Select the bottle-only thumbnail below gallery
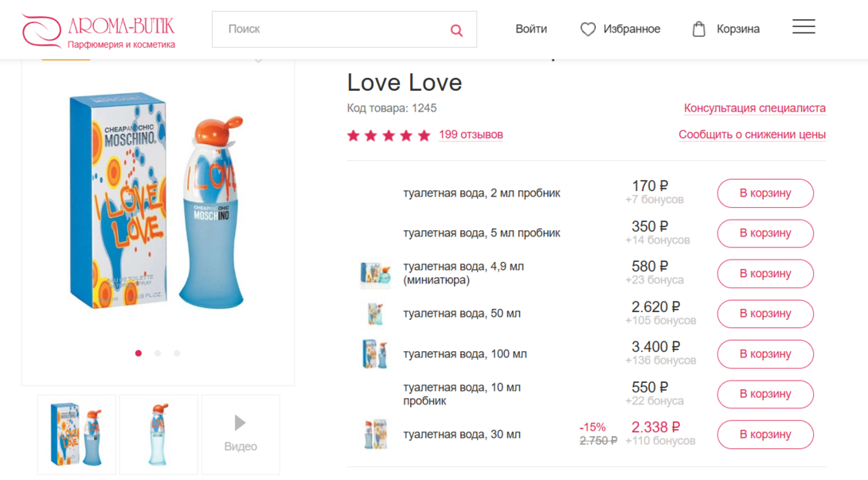This screenshot has width=868, height=480. [158, 434]
